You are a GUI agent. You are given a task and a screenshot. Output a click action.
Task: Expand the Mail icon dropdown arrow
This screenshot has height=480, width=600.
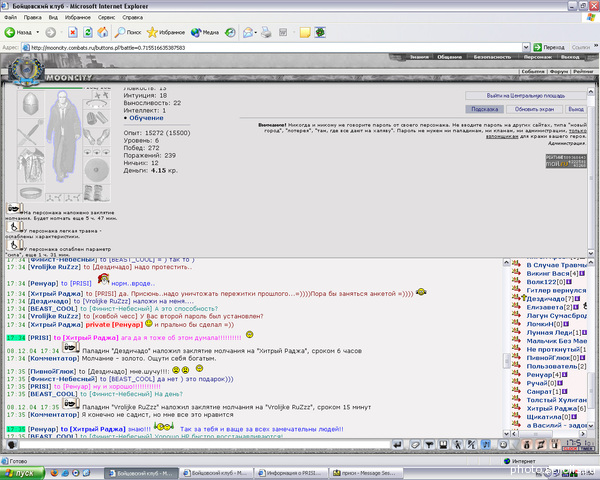tap(256, 33)
